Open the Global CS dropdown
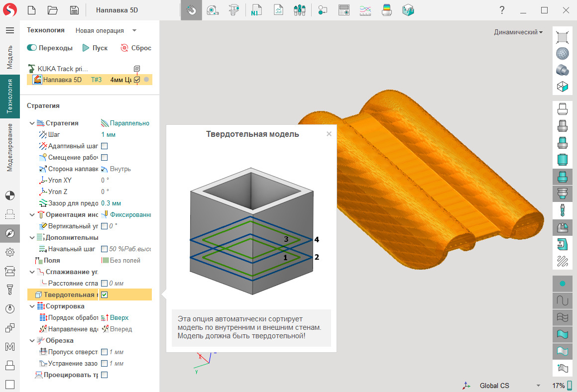 click(538, 386)
